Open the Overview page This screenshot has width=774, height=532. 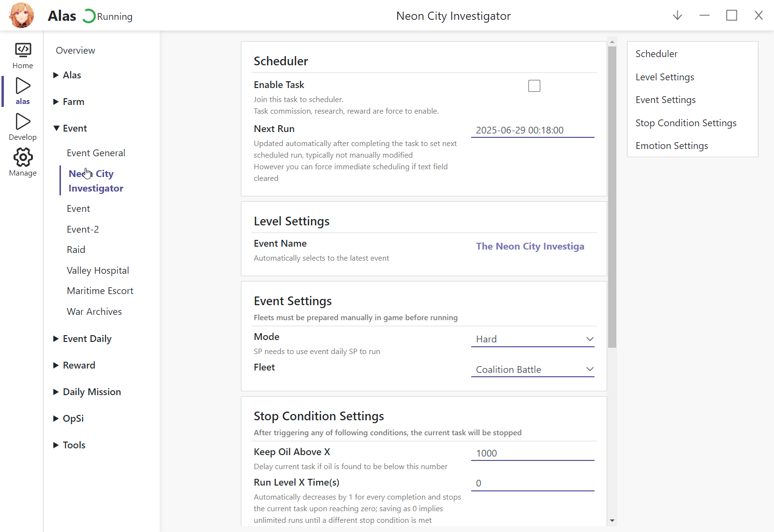tap(75, 50)
